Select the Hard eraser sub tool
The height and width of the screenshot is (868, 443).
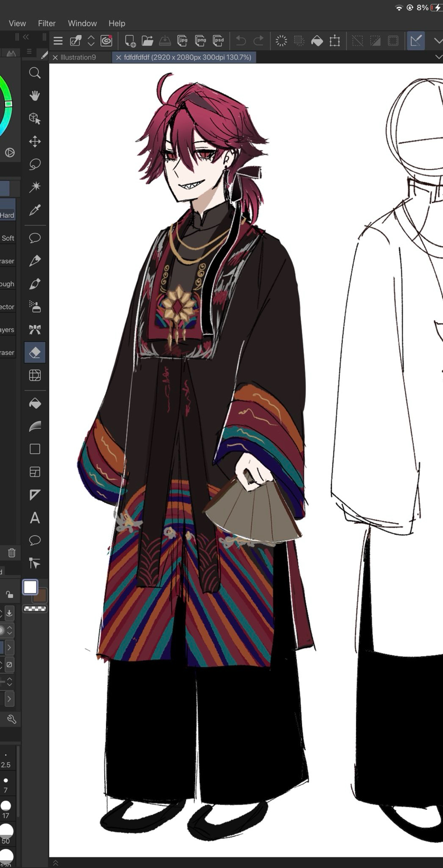(x=7, y=215)
